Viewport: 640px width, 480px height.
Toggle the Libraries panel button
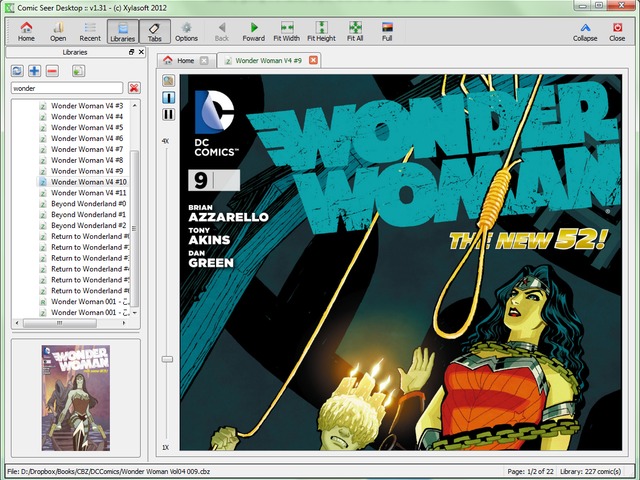coord(122,31)
